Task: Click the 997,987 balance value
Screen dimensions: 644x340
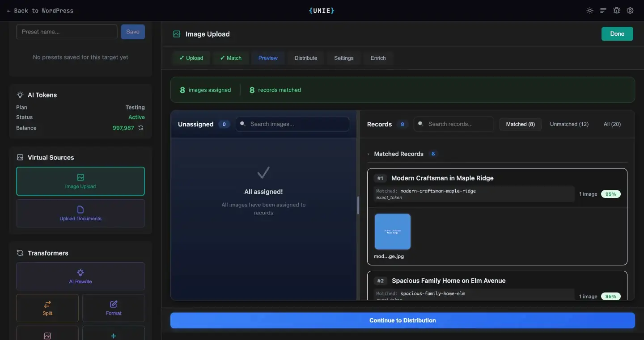Action: 123,128
